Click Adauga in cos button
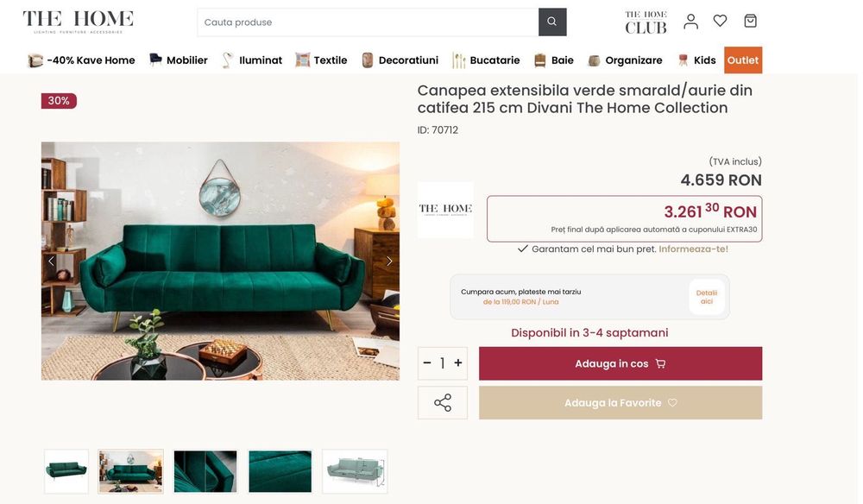The height and width of the screenshot is (504, 863). (620, 363)
